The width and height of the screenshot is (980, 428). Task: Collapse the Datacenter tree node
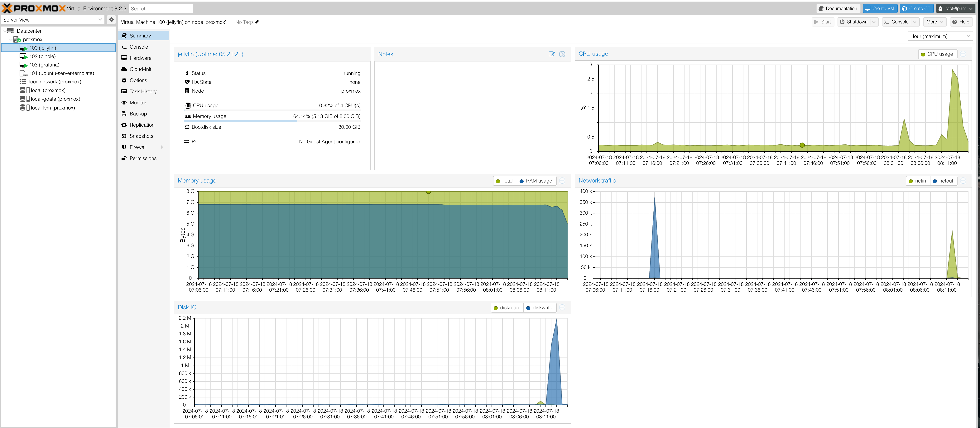point(4,31)
